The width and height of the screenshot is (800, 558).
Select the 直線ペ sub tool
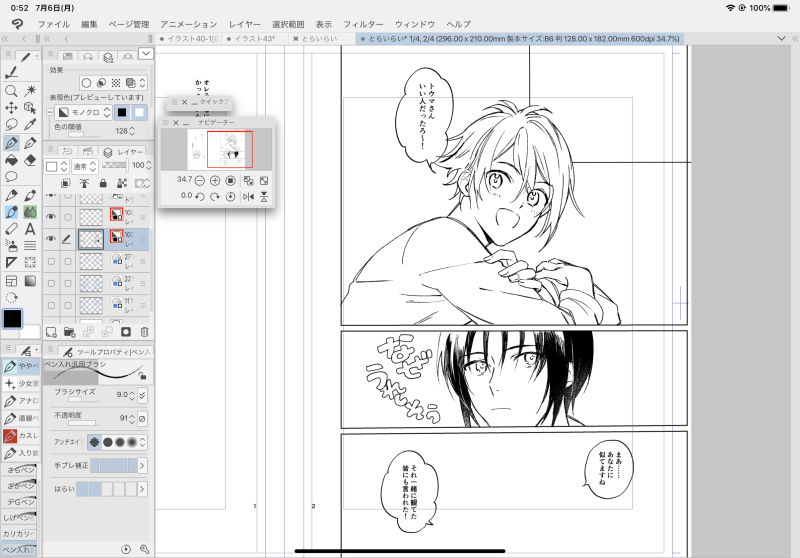21,418
